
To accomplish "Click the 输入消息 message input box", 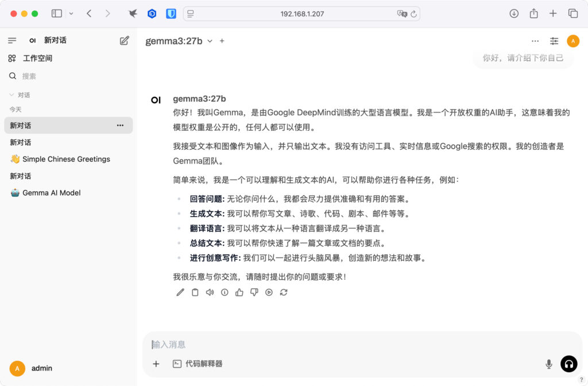I will (362, 345).
